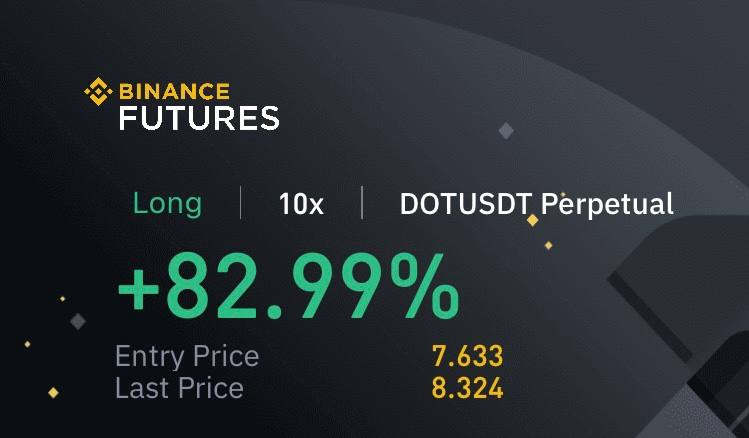
Task: Click the tiny yellow diamond at far left
Action: (27, 344)
